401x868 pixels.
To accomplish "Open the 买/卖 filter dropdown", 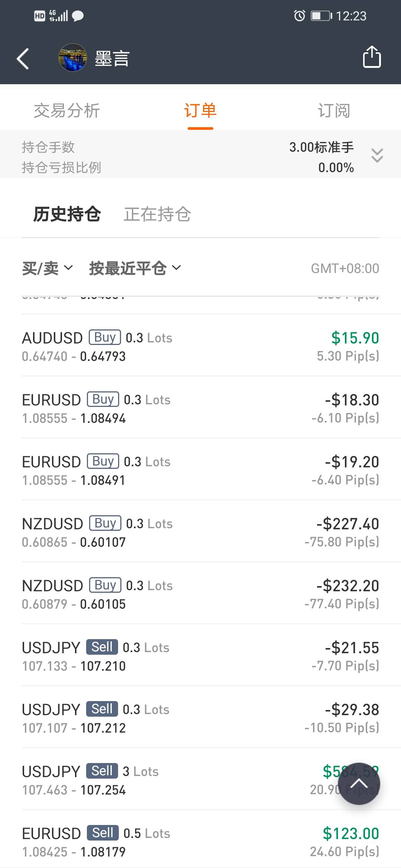I will pyautogui.click(x=47, y=268).
